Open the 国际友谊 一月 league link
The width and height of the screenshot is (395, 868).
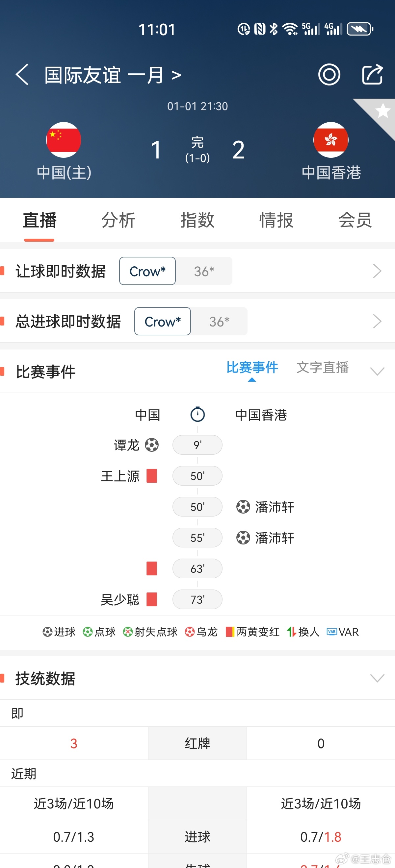[113, 75]
